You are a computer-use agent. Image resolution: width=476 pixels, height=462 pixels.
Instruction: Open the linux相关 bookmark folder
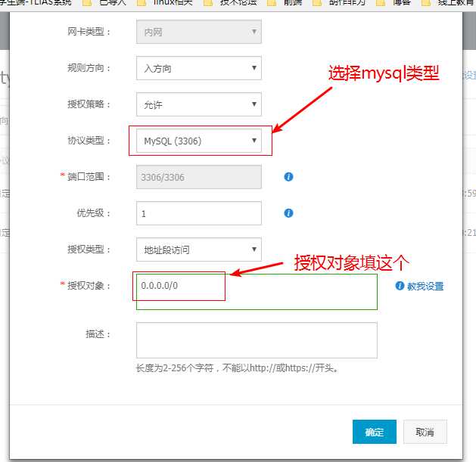coord(165,2)
